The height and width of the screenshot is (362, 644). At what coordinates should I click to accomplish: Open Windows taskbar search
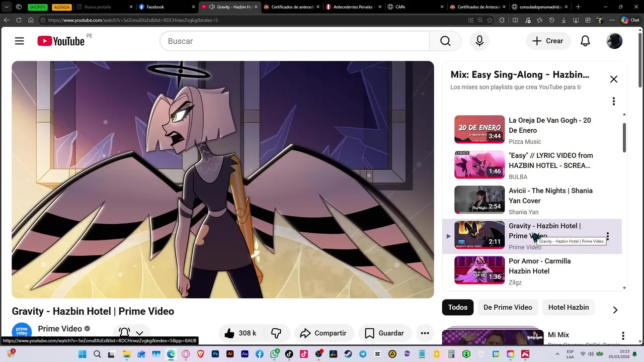click(97, 354)
